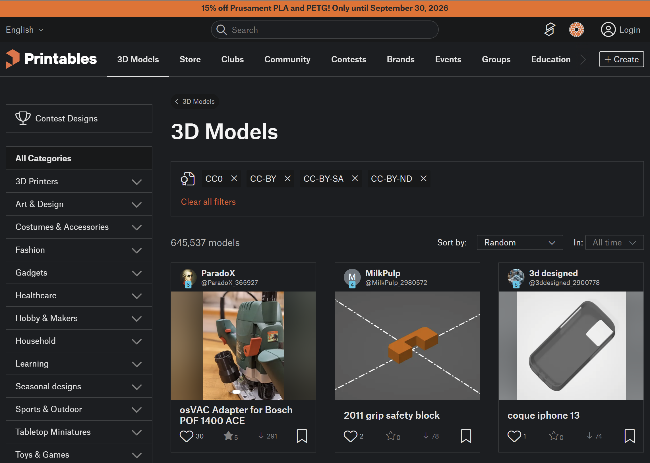This screenshot has width=650, height=463.
Task: Open the Sort by Random dropdown
Action: pyautogui.click(x=519, y=242)
